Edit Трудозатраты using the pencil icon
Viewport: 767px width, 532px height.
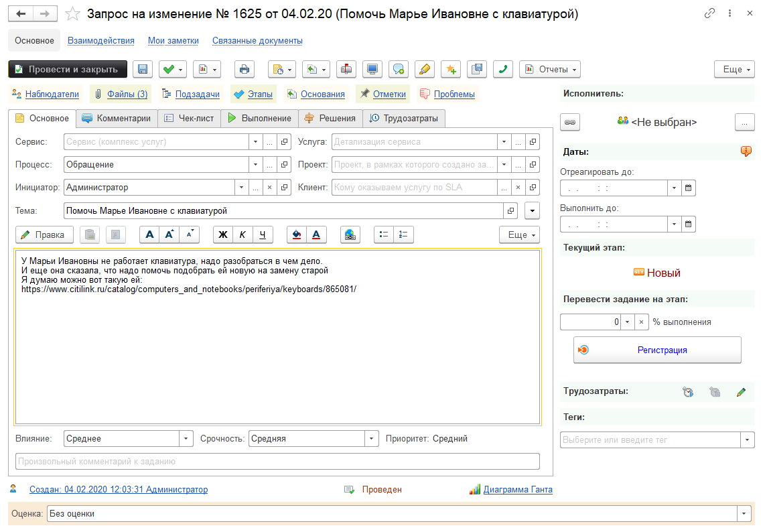click(x=740, y=392)
